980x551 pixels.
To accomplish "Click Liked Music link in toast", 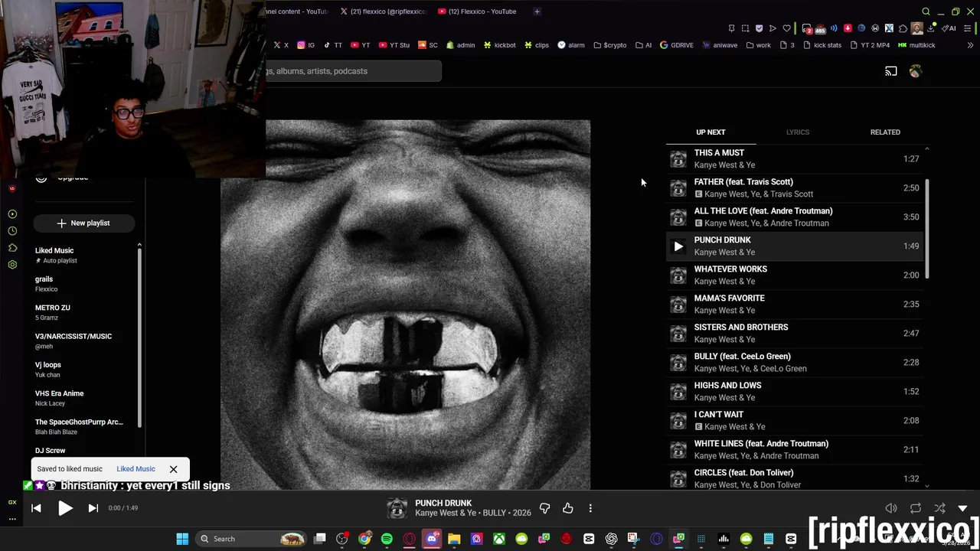I will pos(136,469).
